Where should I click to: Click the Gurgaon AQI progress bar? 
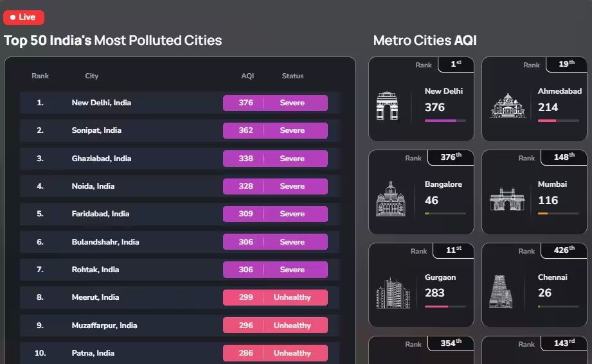click(445, 306)
